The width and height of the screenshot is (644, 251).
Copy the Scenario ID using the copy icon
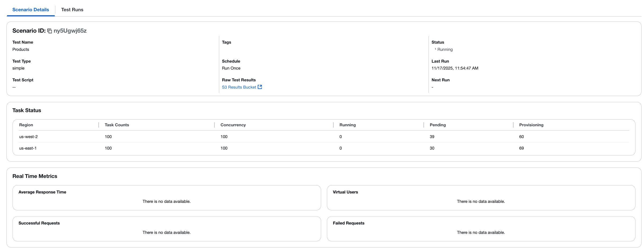(x=49, y=31)
